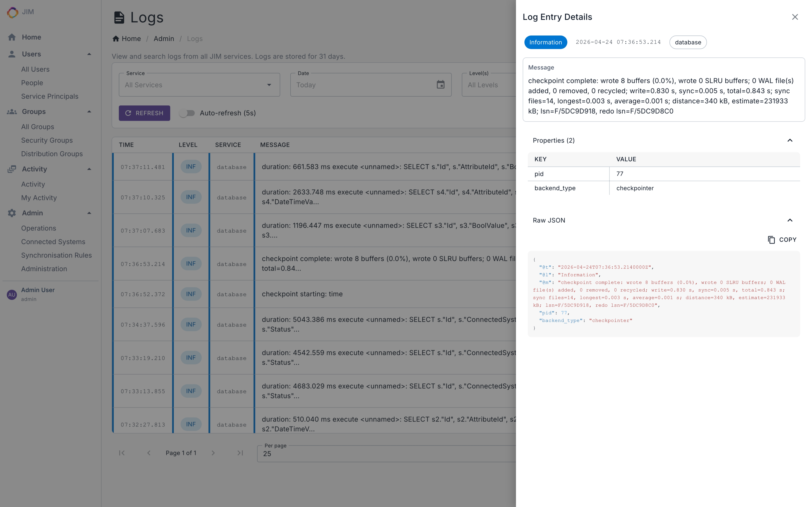Open the All Services dropdown
812x507 pixels.
tap(199, 85)
